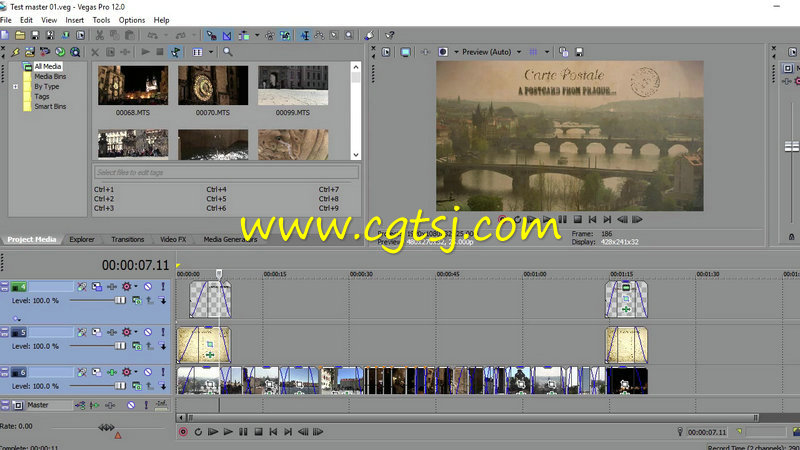Select the Zoom Edit tool in main toolbar
Screen dimensions: 800x450
(x=349, y=35)
